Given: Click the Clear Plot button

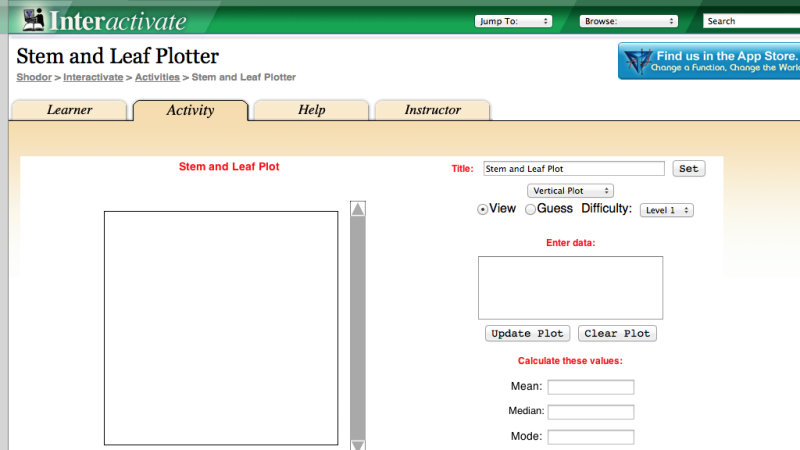Looking at the screenshot, I should tap(617, 334).
